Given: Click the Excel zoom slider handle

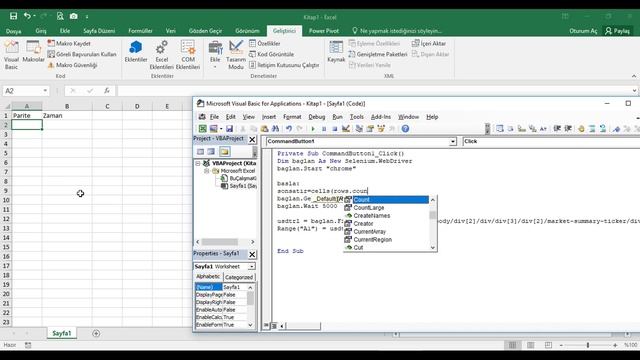Looking at the screenshot, I should pos(588,345).
